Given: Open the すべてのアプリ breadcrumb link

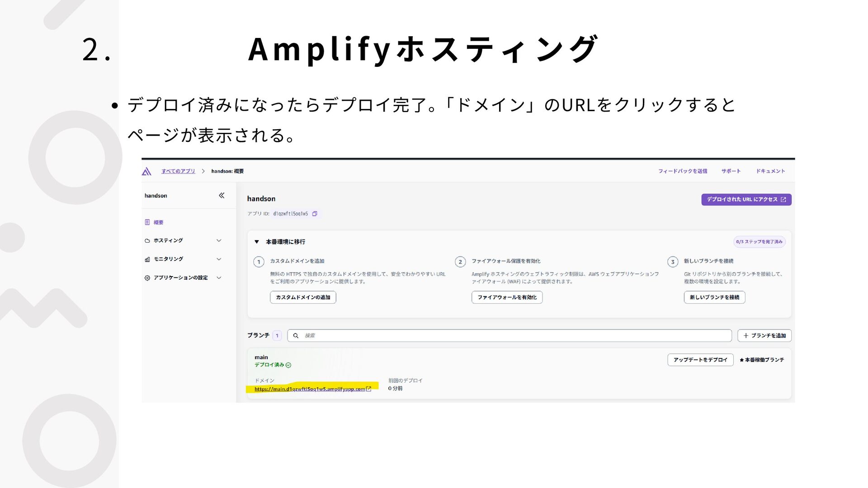Looking at the screenshot, I should pos(178,171).
